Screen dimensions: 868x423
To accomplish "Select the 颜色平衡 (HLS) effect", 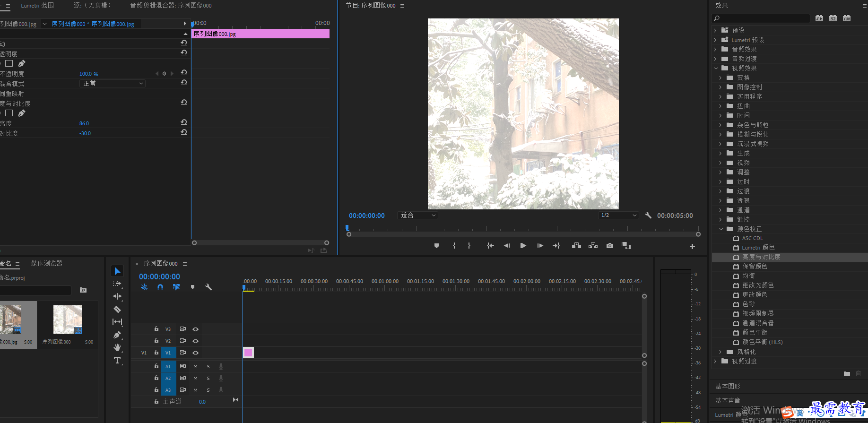I will 762,342.
